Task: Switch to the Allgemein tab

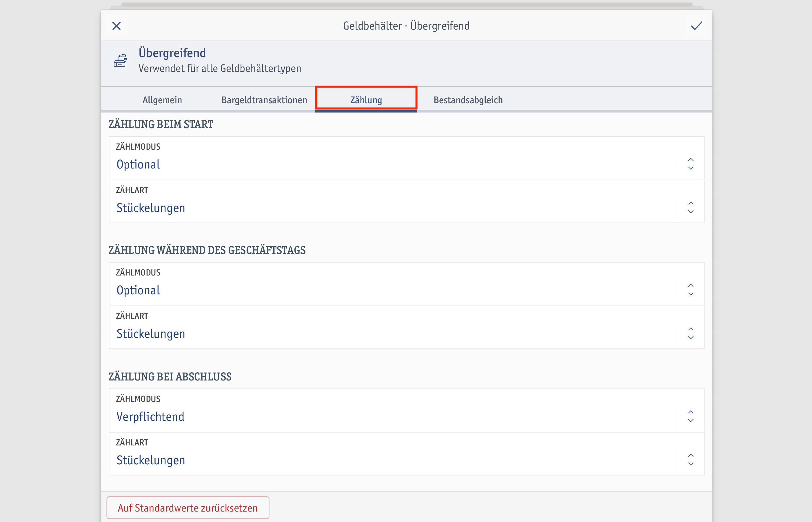Action: pos(162,100)
